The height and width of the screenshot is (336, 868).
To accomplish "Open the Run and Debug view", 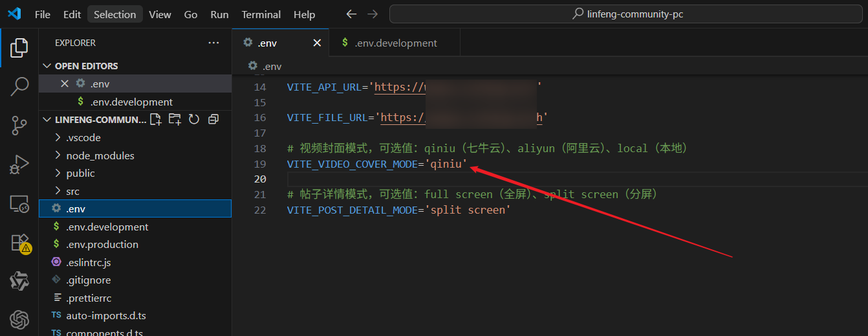I will coord(19,165).
